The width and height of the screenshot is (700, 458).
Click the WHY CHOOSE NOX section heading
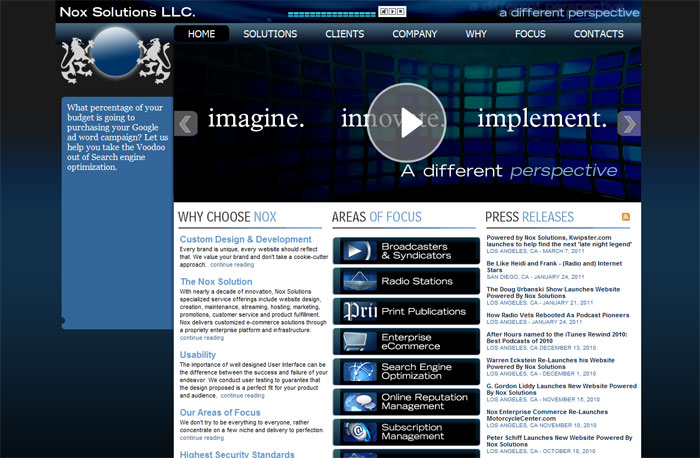[227, 217]
